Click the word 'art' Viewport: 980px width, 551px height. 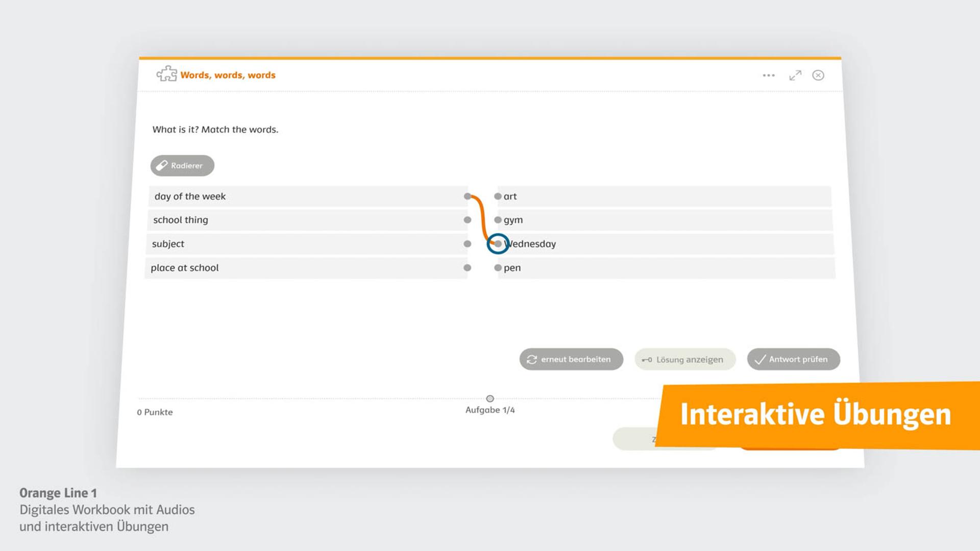tap(510, 196)
